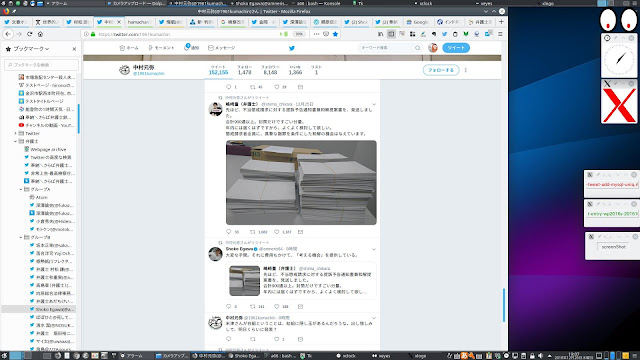Open the Atom bookmark in グループA
Image resolution: width=640 pixels, height=360 pixels.
pyautogui.click(x=38, y=197)
